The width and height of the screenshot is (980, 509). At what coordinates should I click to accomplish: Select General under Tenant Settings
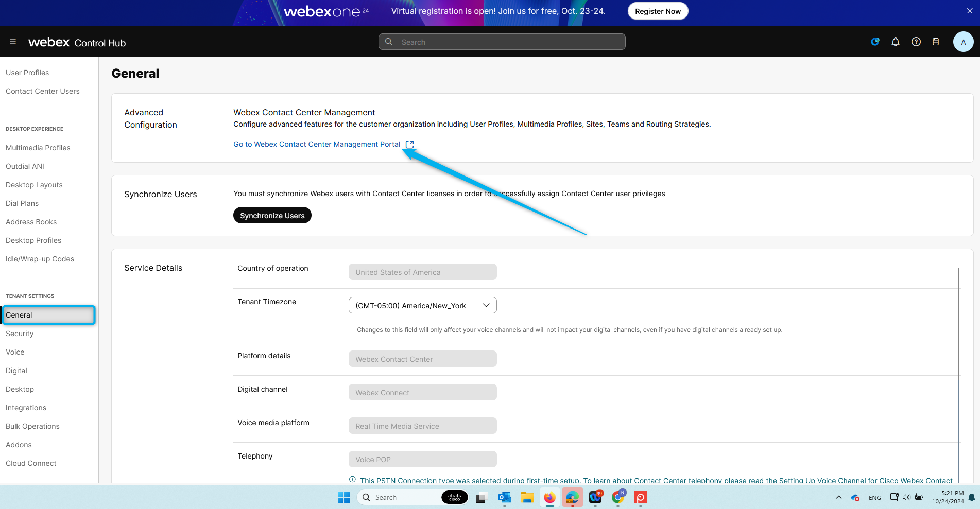tap(49, 315)
